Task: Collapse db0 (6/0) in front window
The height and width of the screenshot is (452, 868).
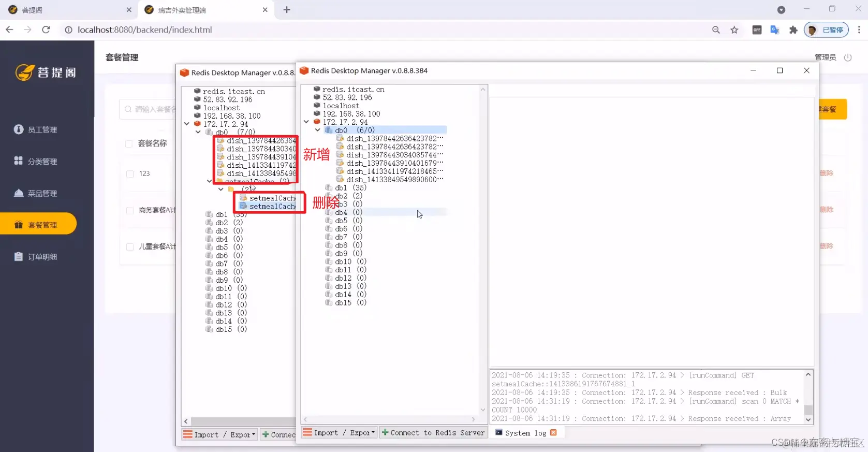Action: click(318, 130)
